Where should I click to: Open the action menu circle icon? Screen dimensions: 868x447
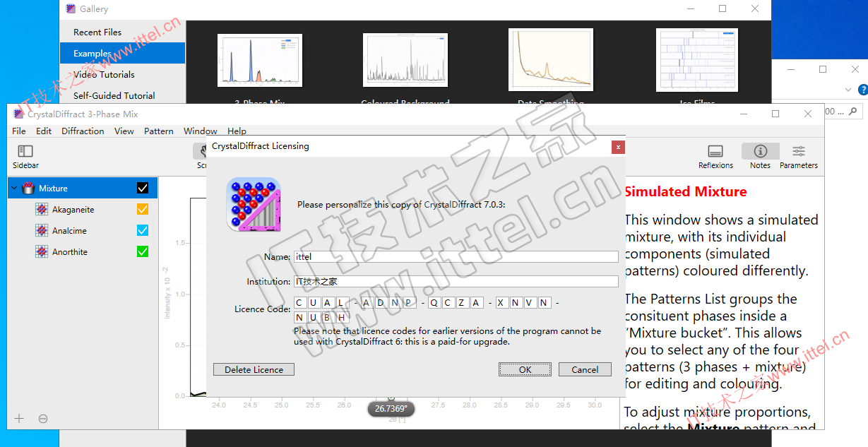(43, 419)
